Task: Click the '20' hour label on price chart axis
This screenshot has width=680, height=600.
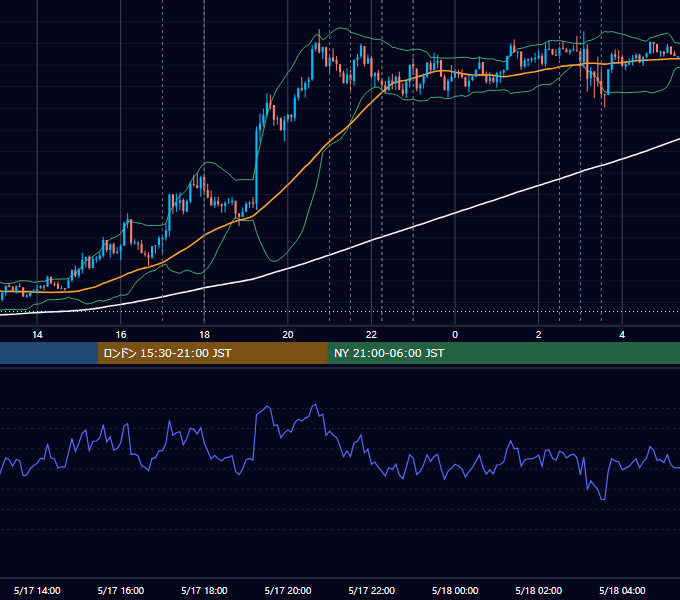Action: coord(288,335)
